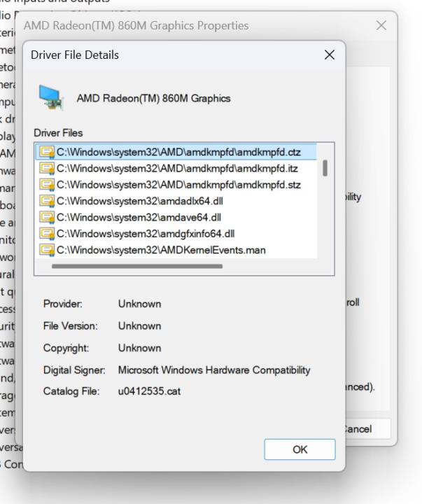Close the AMD Radeon Graphics Properties window
Image resolution: width=422 pixels, height=504 pixels.
[381, 25]
